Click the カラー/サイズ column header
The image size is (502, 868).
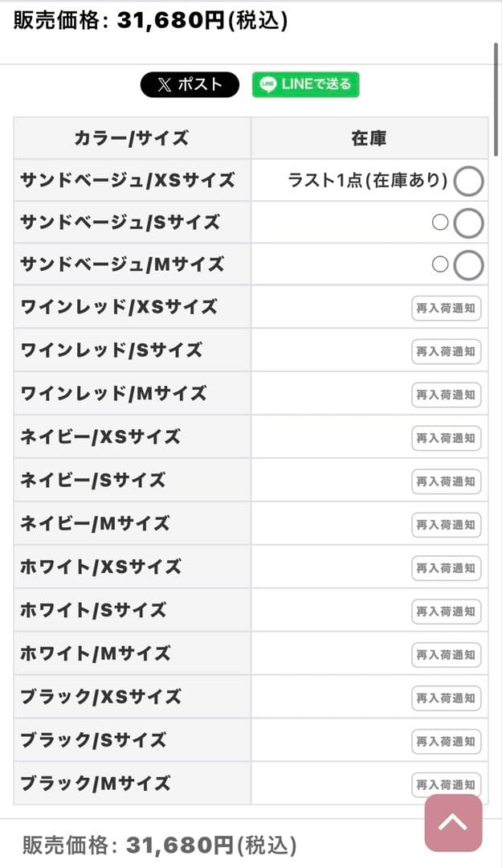tap(132, 138)
